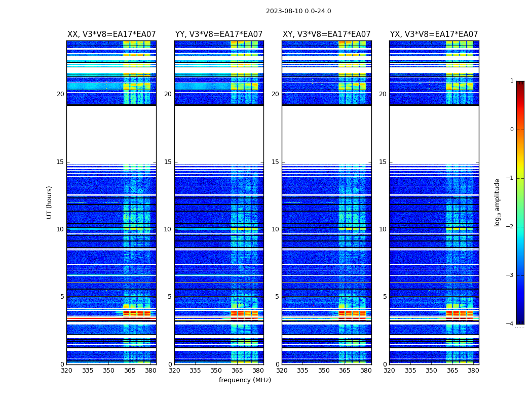
Task: Click colorbar tick label 0
Action: (x=512, y=130)
